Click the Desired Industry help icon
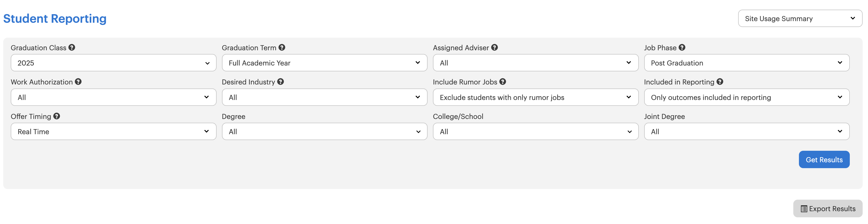This screenshot has width=868, height=224. [280, 82]
